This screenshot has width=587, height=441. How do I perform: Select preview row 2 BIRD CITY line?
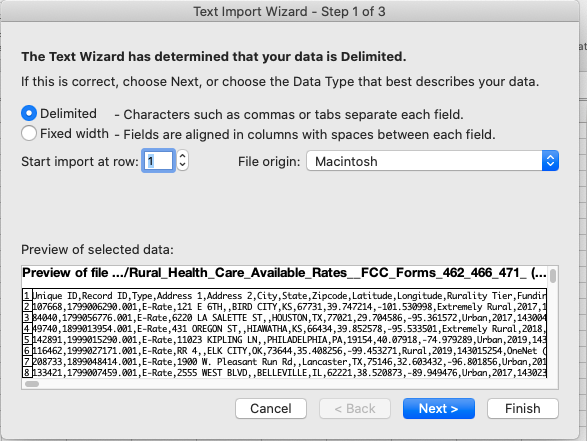(x=289, y=307)
